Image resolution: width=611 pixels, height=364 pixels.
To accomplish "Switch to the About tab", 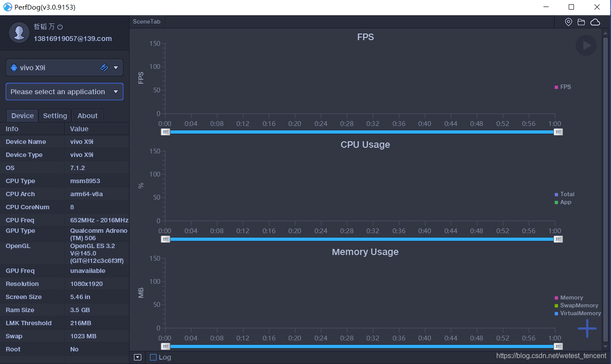I will (x=88, y=116).
